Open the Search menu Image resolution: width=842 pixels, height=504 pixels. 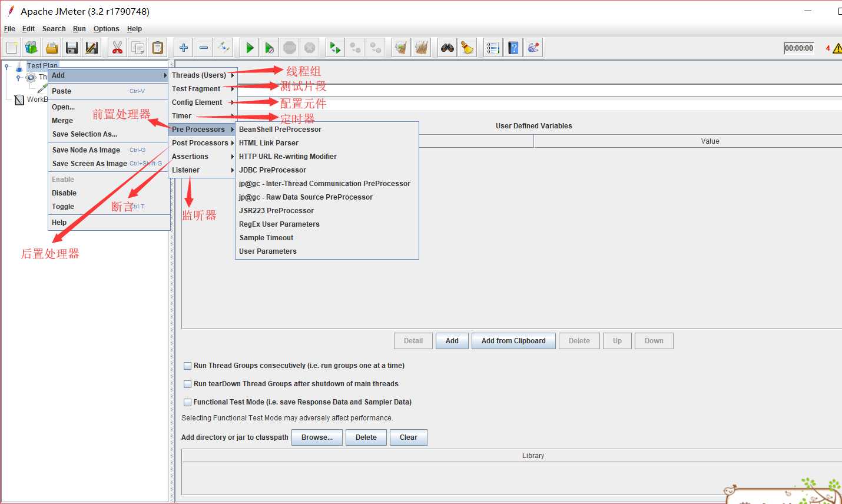[x=54, y=29]
